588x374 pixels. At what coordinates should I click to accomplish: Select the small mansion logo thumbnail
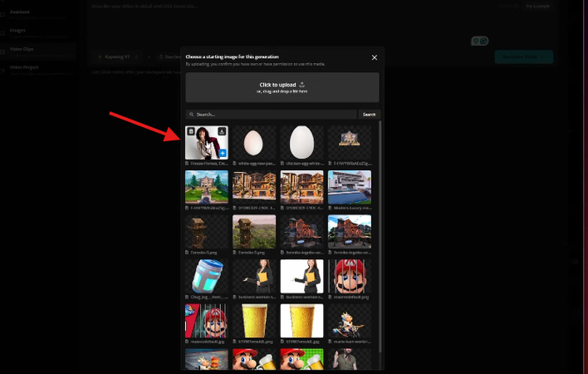350,143
